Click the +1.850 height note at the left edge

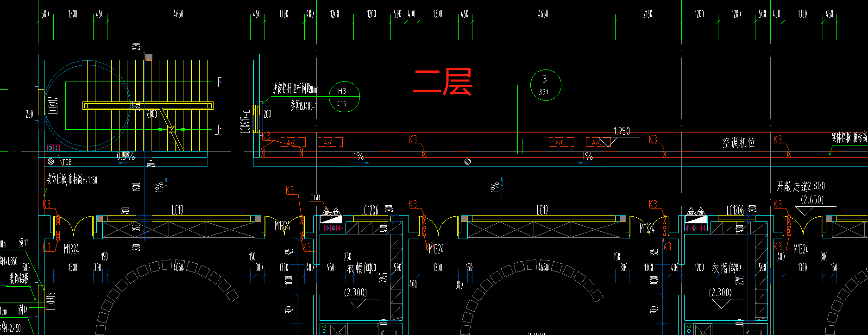coord(9,261)
